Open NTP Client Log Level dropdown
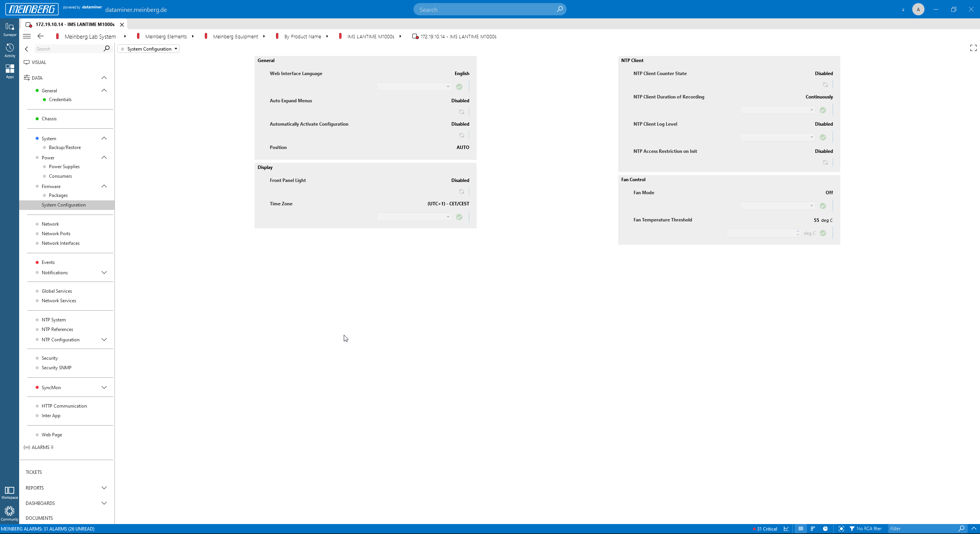This screenshot has height=534, width=980. [777, 138]
